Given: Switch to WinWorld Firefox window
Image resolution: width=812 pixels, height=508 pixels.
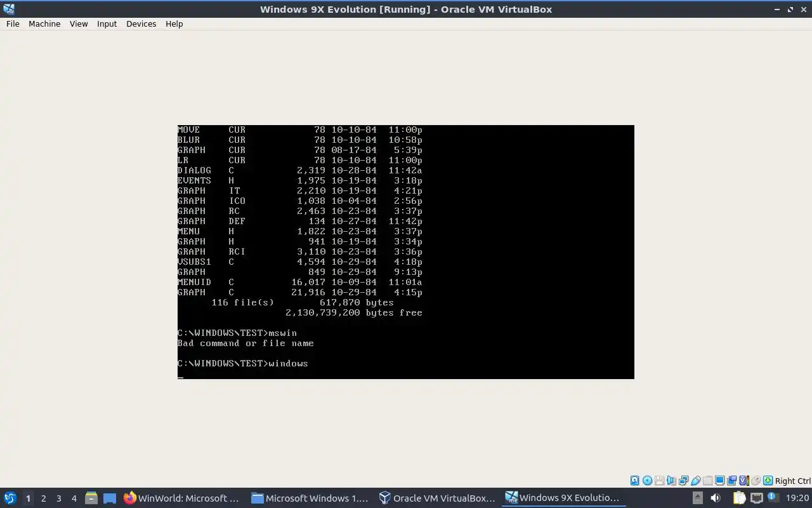Looking at the screenshot, I should (181, 498).
